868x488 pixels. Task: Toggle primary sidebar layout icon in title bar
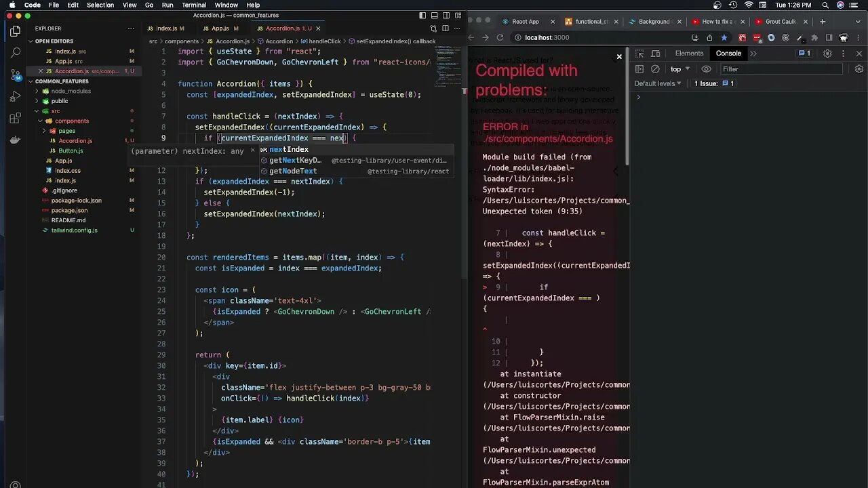click(x=422, y=15)
